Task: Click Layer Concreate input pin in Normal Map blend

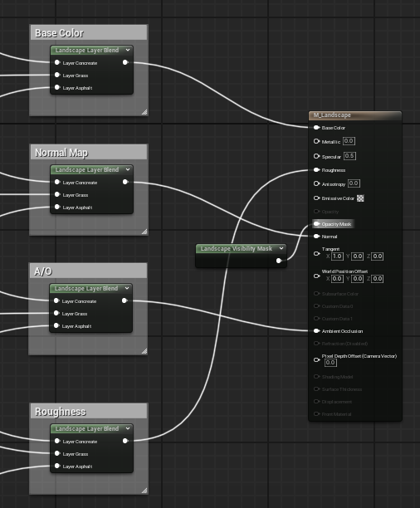Action: pos(57,182)
